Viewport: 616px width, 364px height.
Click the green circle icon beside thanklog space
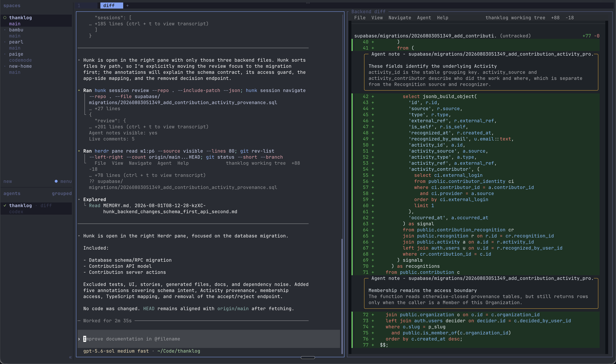coord(5,18)
